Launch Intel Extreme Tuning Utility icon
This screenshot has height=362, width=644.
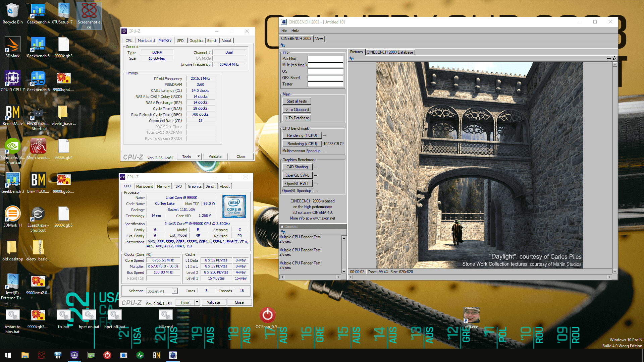(12, 287)
